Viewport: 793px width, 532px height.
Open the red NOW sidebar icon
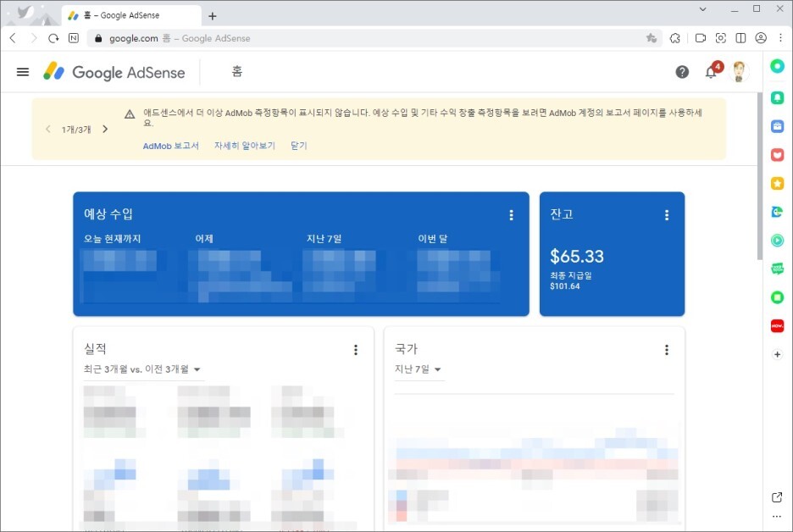[x=777, y=326]
